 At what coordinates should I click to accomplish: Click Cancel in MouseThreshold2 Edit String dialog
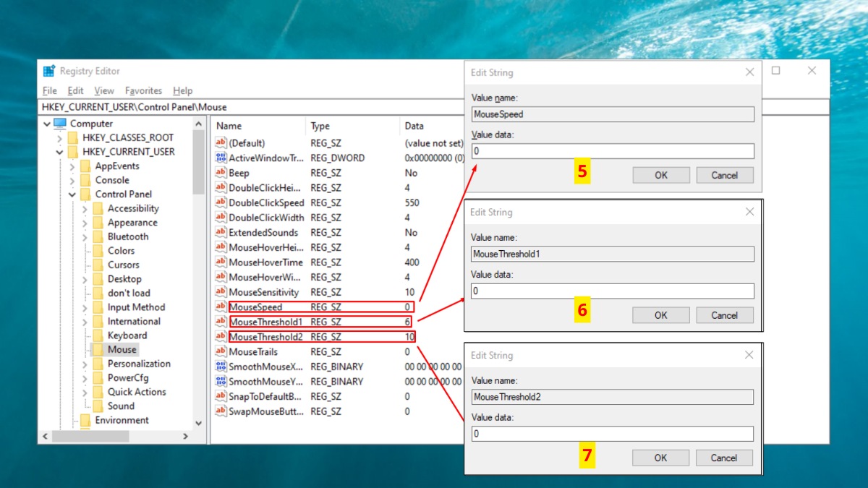pyautogui.click(x=724, y=458)
